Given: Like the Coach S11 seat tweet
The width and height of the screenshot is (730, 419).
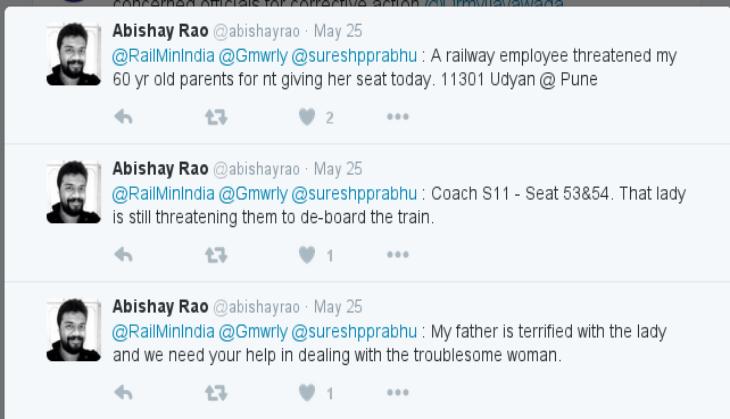Looking at the screenshot, I should 307,255.
